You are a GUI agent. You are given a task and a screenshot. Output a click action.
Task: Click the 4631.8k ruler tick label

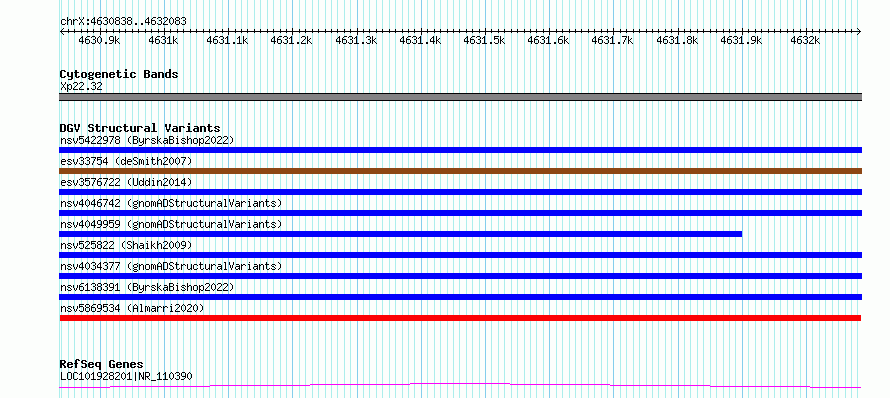(x=678, y=41)
